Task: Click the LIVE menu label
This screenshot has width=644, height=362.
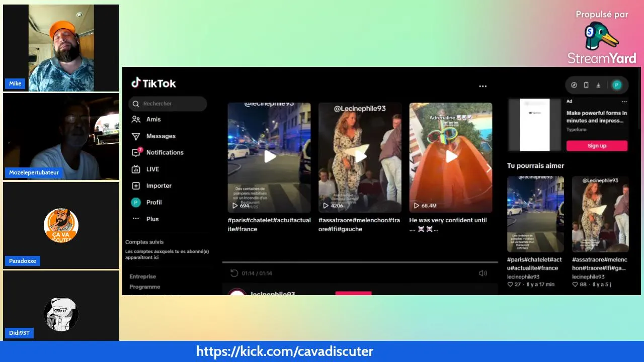Action: (152, 169)
